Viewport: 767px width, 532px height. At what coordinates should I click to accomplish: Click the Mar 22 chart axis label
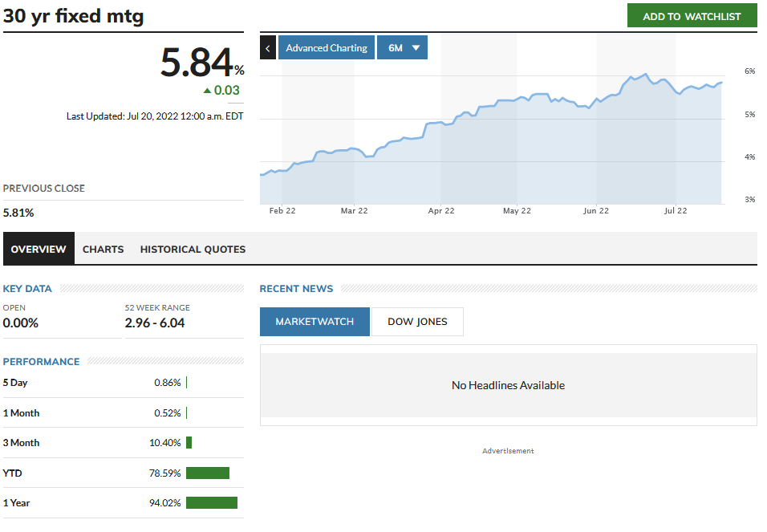[354, 210]
